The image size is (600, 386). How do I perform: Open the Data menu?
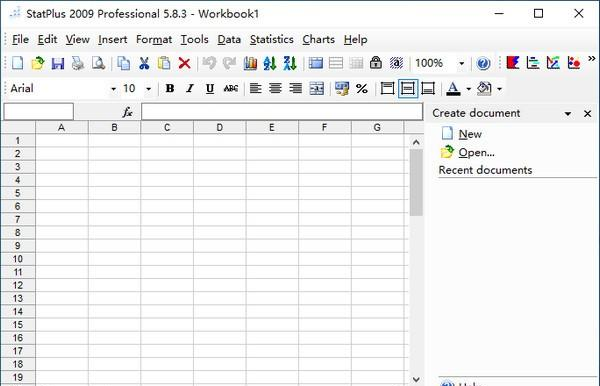pos(229,39)
